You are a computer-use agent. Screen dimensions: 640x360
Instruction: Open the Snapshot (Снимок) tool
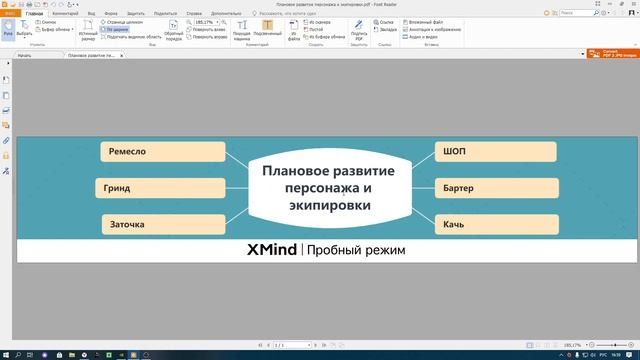click(x=46, y=22)
